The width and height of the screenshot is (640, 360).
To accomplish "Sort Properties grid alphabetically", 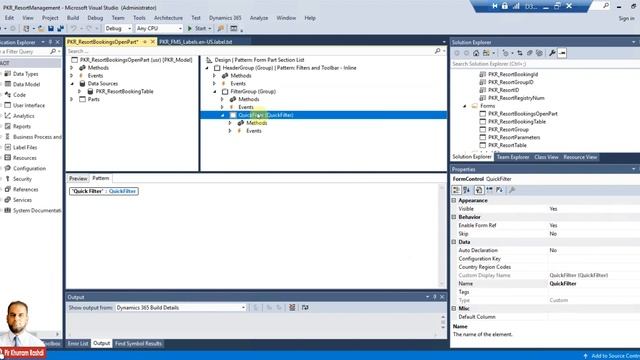I will point(467,190).
